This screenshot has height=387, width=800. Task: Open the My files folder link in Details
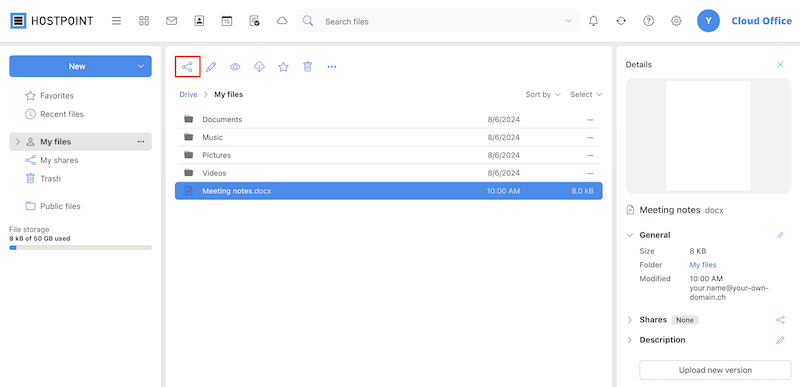tap(703, 265)
